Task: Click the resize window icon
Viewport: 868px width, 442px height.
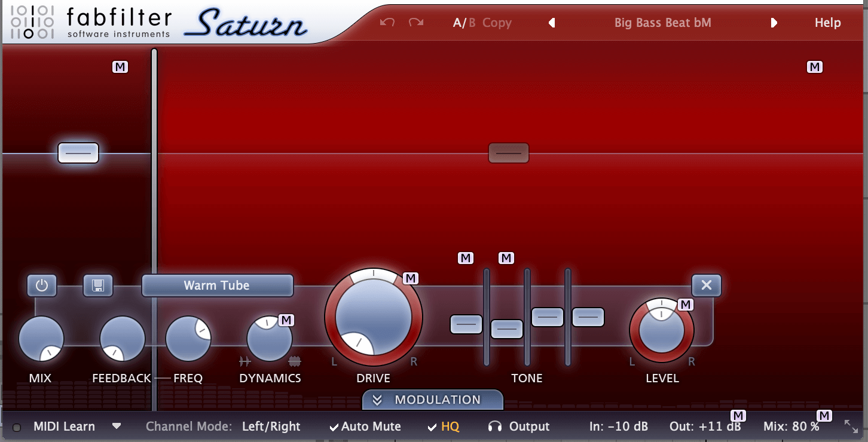Action: [851, 426]
